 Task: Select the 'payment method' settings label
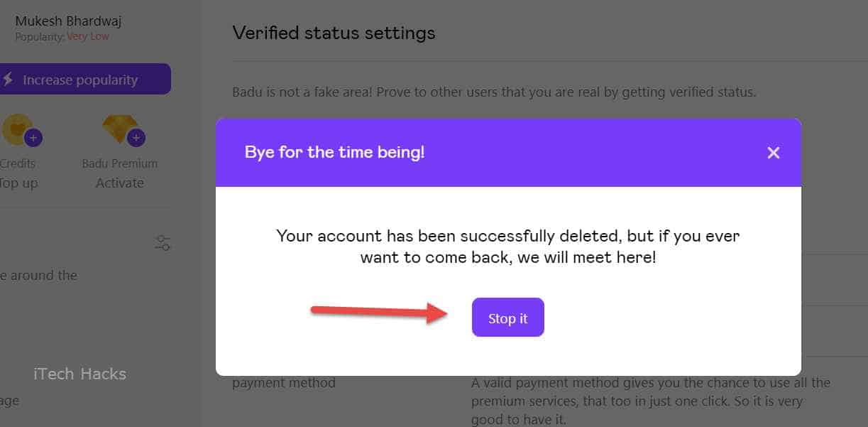coord(283,383)
